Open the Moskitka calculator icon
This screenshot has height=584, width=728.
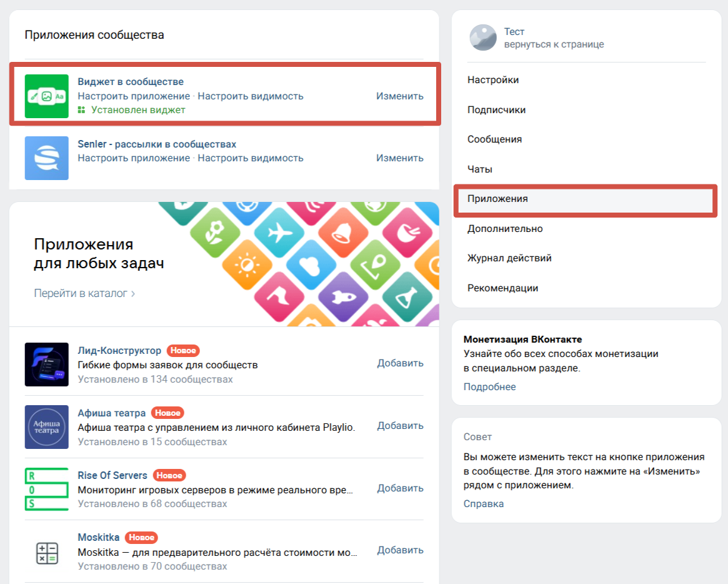pos(46,553)
